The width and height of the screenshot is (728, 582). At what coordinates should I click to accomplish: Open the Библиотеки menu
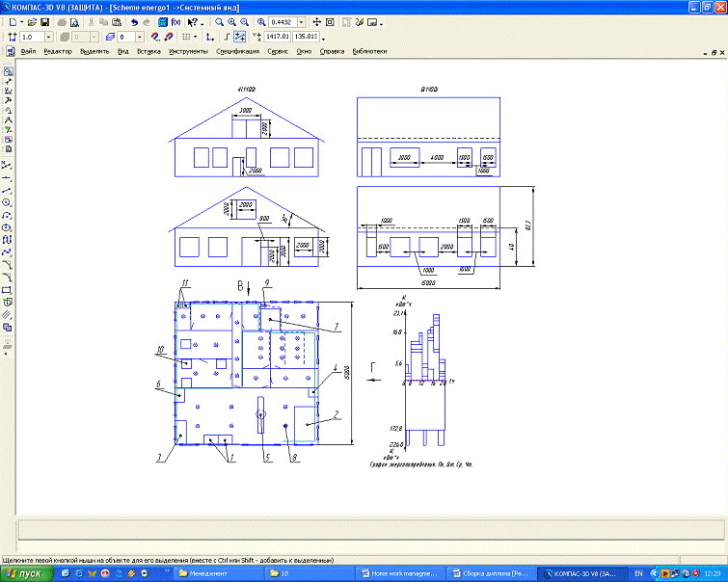(369, 49)
